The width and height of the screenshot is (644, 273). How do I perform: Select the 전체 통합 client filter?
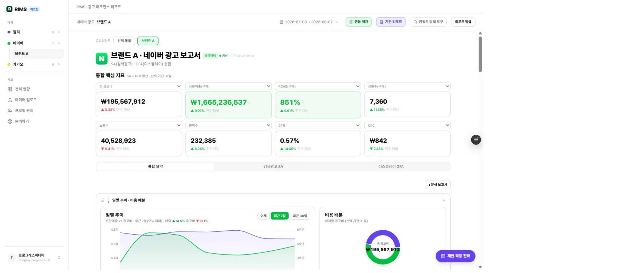click(124, 41)
